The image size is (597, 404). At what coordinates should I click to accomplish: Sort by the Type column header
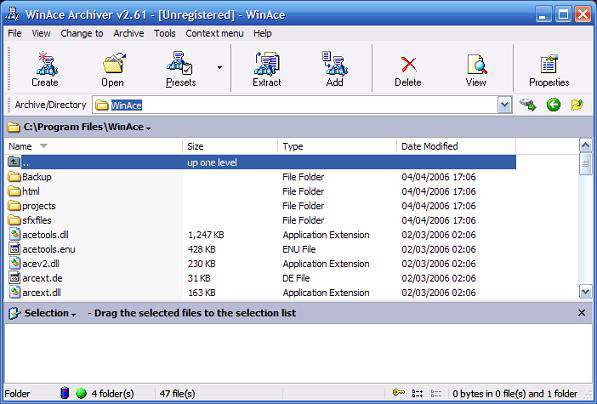[x=337, y=146]
